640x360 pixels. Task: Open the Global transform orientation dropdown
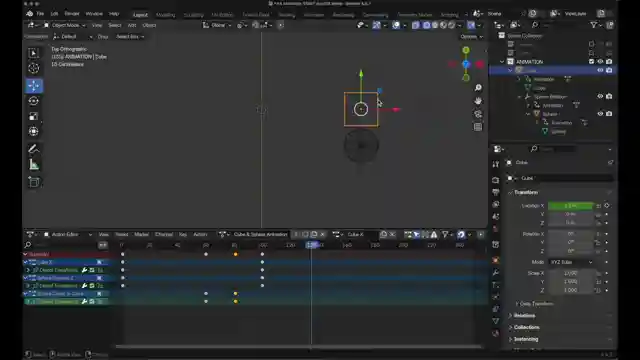click(x=217, y=25)
